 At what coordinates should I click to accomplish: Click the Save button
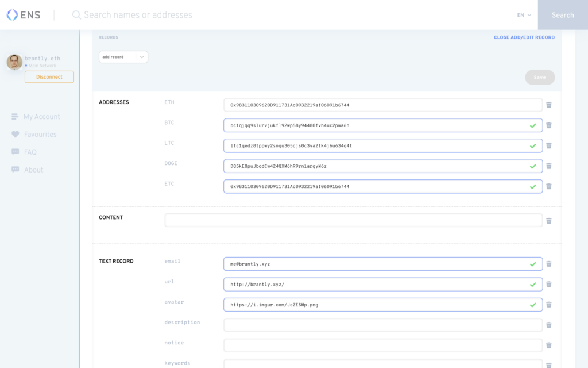coord(539,78)
